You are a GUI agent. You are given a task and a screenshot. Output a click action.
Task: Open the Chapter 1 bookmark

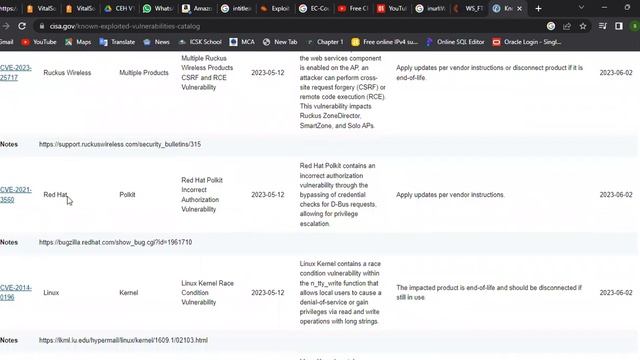[325, 42]
